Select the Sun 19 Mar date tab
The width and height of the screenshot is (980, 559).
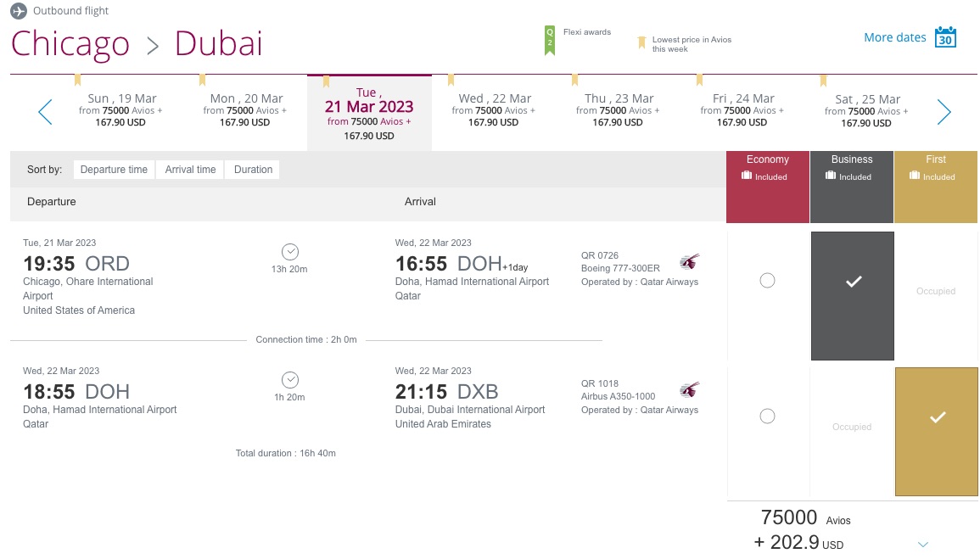[x=121, y=111]
